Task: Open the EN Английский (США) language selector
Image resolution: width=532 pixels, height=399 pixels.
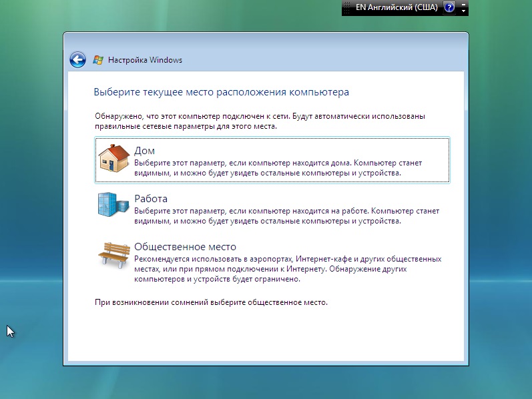Action: coord(396,7)
